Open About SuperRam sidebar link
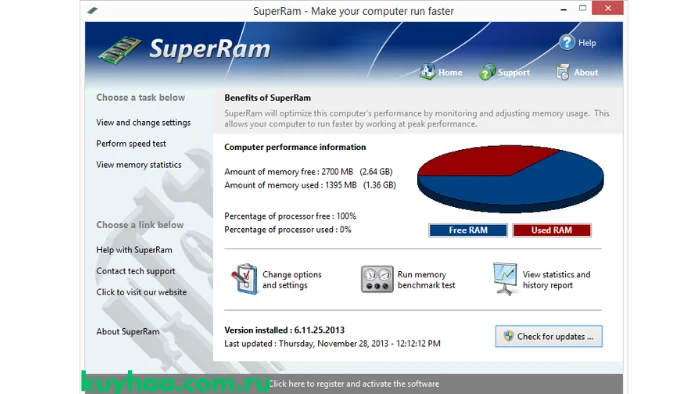Screen dimensions: 700x394 pos(128,332)
